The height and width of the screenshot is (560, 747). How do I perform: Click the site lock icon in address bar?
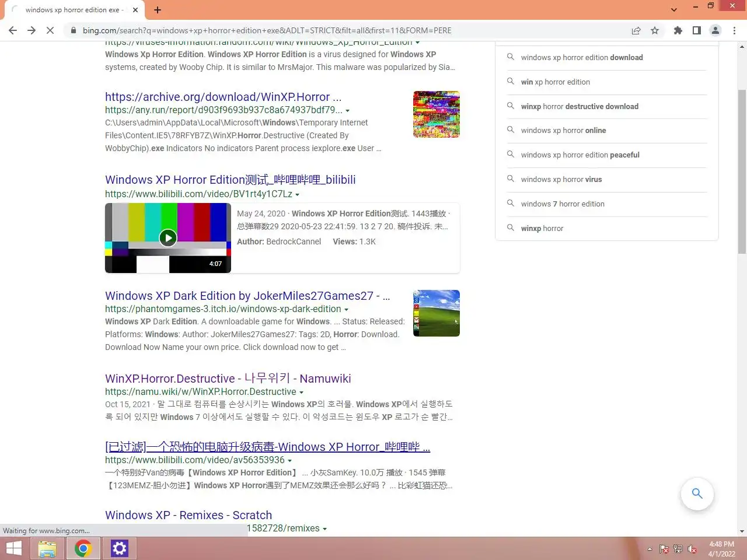(73, 30)
